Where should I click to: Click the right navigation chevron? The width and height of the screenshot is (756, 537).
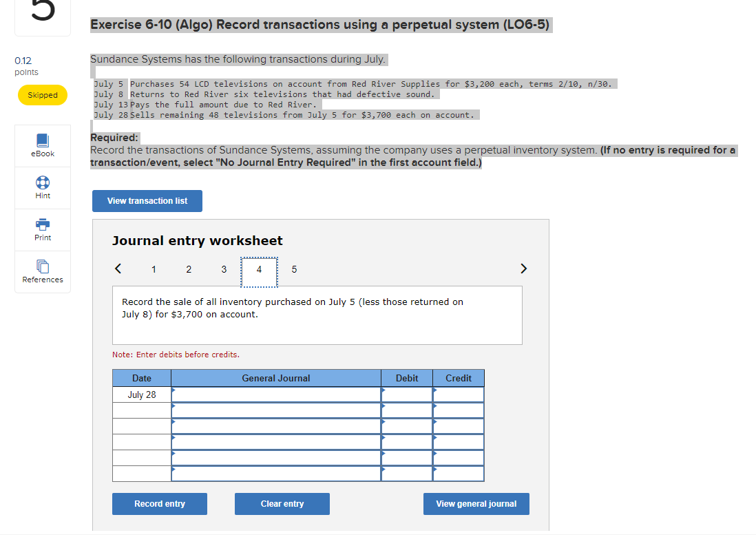pos(523,269)
